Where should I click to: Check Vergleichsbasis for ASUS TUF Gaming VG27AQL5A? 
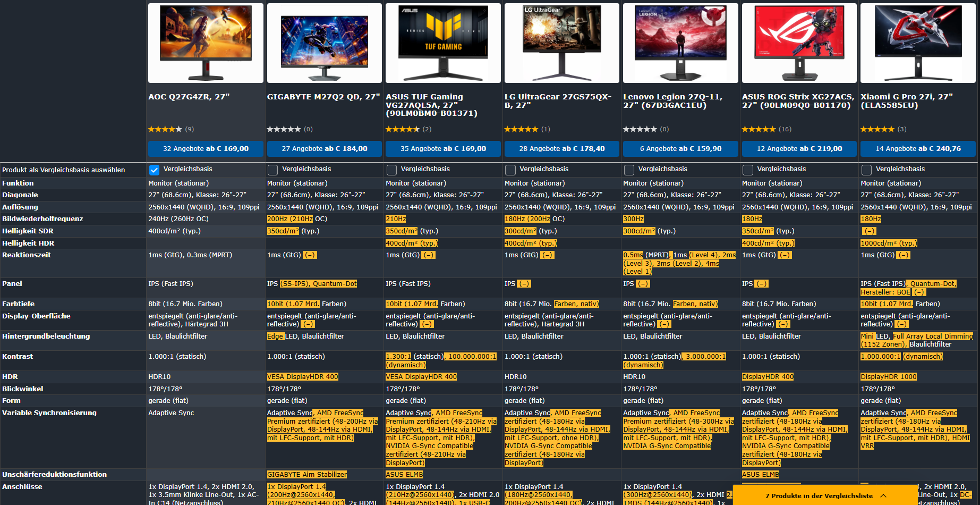tap(392, 170)
